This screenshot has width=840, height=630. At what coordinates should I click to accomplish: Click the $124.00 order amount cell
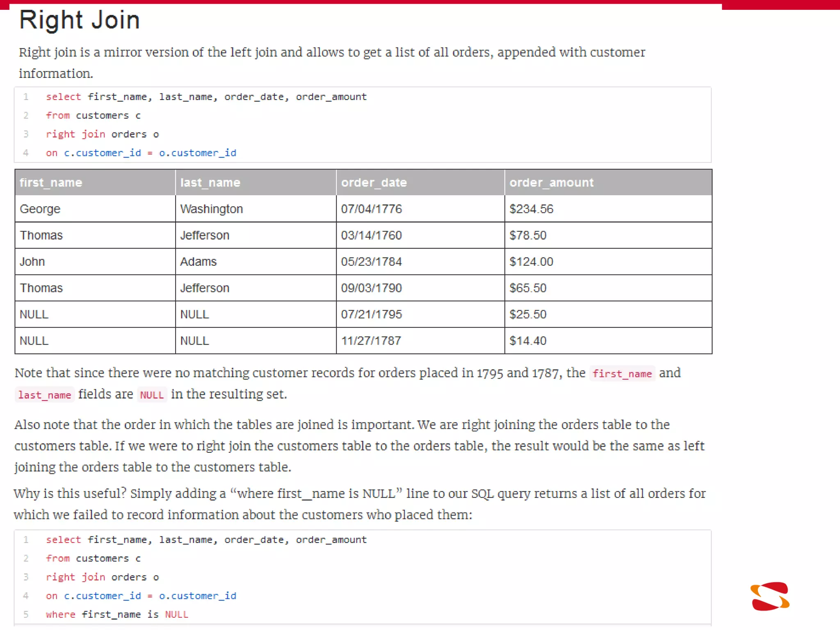pyautogui.click(x=608, y=262)
